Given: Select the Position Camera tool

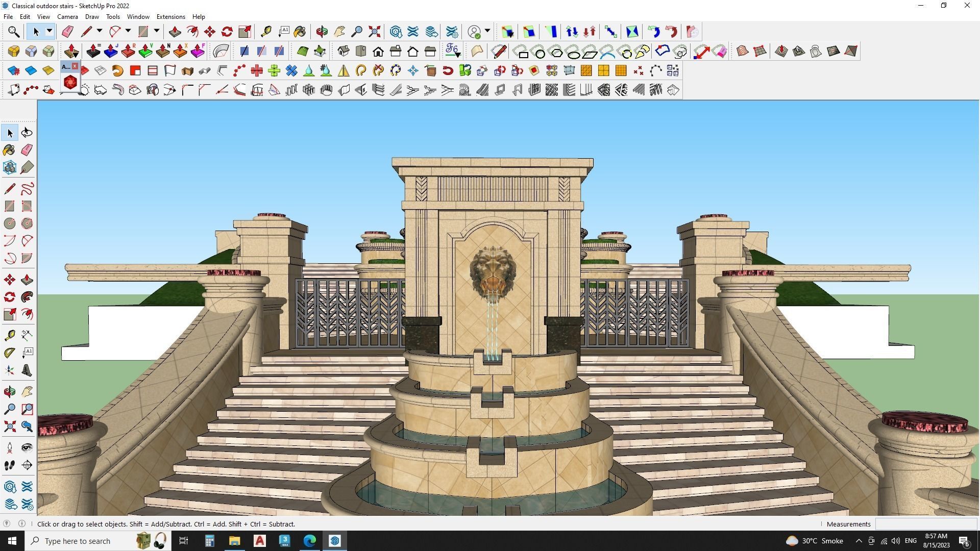Looking at the screenshot, I should [9, 448].
